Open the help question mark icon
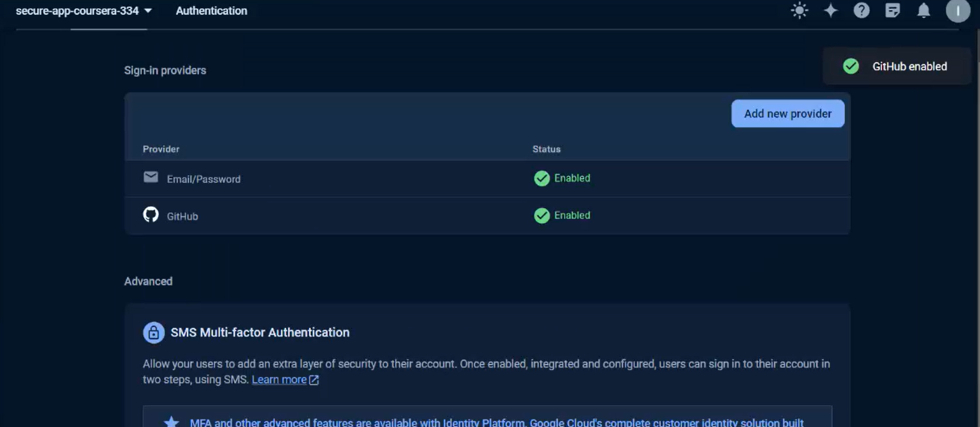This screenshot has height=427, width=980. pos(861,11)
